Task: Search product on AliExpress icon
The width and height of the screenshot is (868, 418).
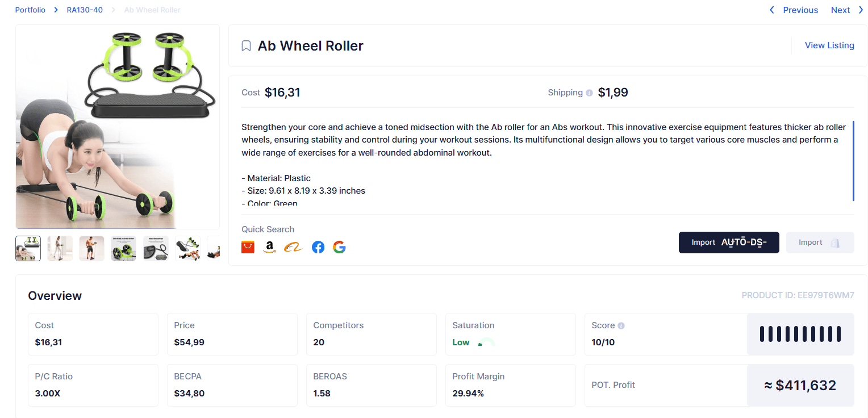Action: point(248,247)
